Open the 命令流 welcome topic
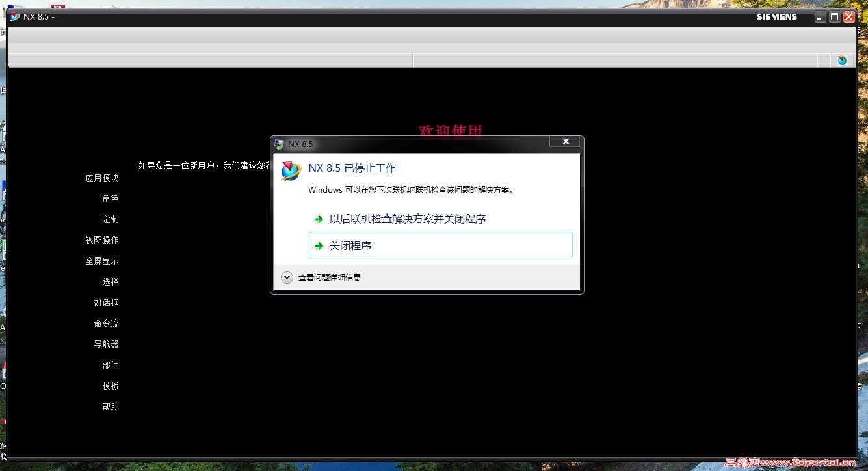This screenshot has width=868, height=471. (x=107, y=323)
